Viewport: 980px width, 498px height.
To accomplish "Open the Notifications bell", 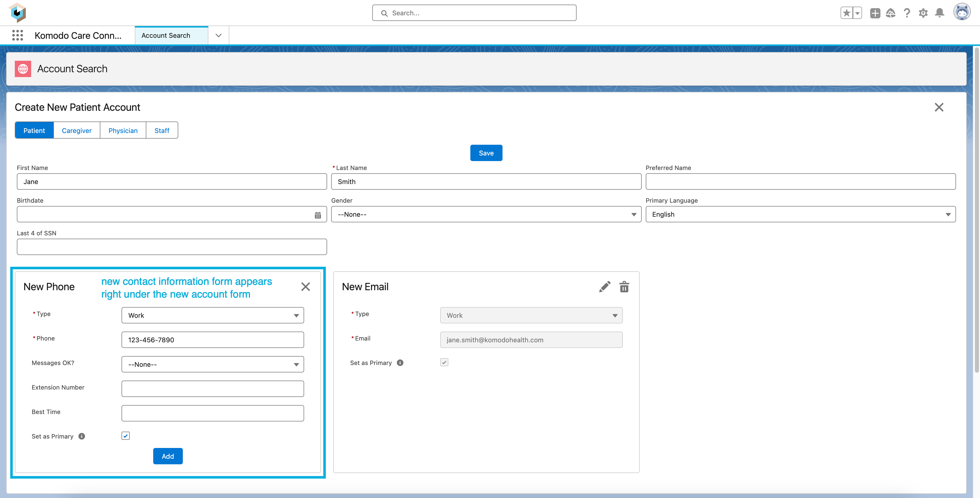I will click(x=940, y=13).
